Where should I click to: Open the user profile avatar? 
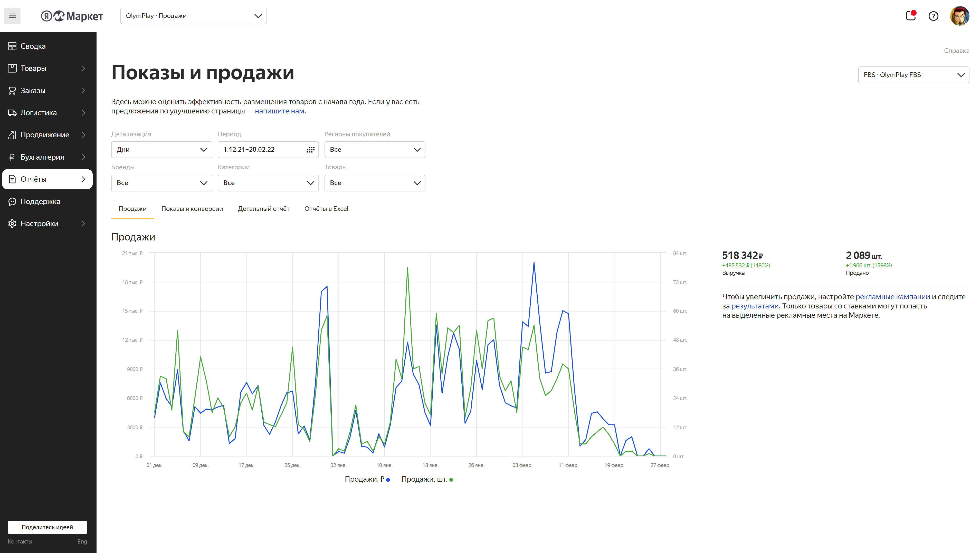point(959,16)
